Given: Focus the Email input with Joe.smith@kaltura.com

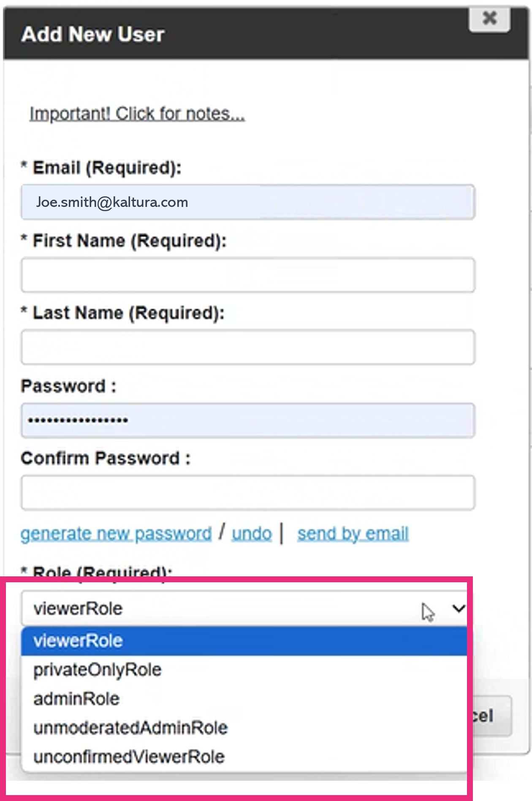Looking at the screenshot, I should pyautogui.click(x=248, y=202).
